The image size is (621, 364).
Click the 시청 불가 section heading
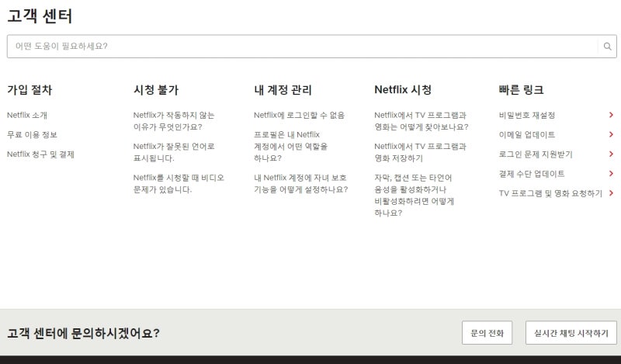tap(156, 90)
